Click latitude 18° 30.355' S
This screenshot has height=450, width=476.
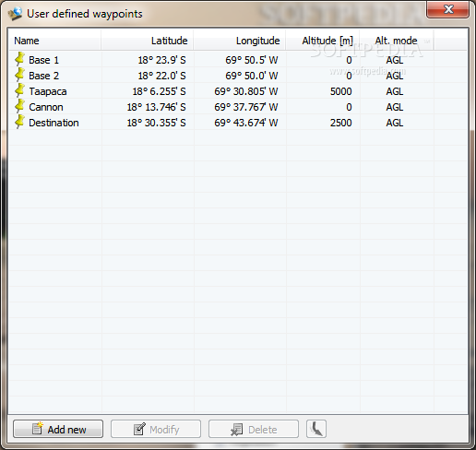tap(156, 123)
